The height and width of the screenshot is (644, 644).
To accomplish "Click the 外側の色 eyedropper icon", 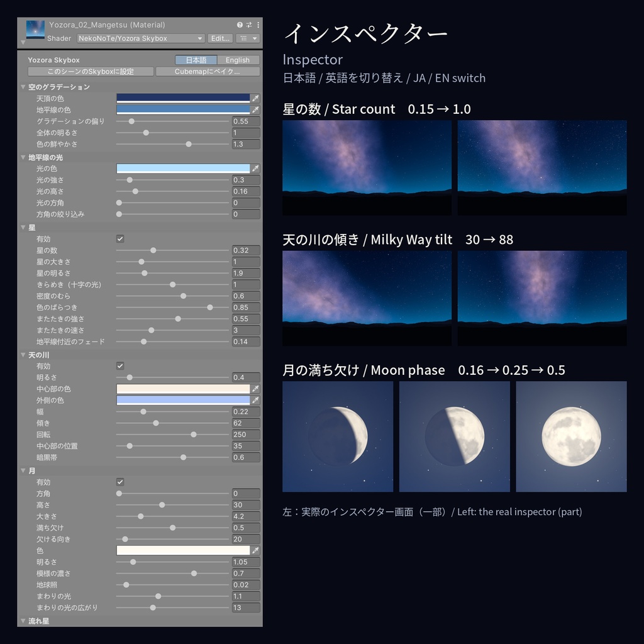I will (255, 400).
